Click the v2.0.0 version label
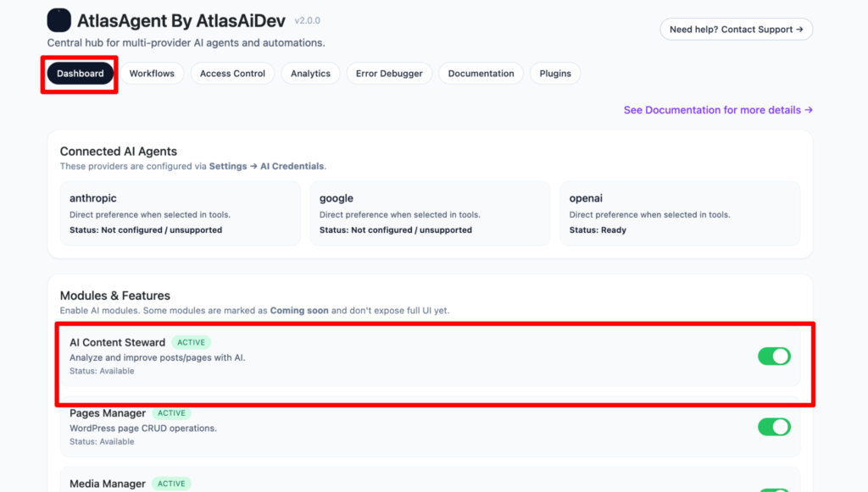Screen dimensions: 868x492 [307, 20]
